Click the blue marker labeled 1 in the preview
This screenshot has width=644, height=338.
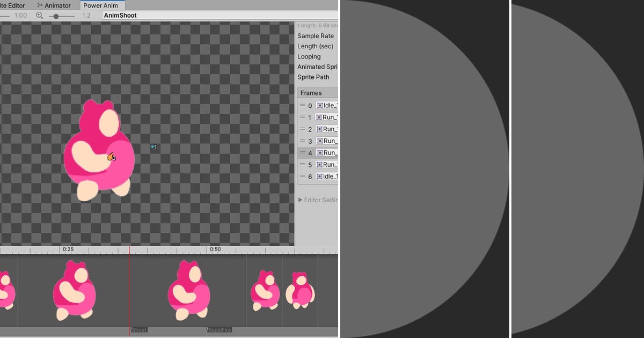(x=153, y=146)
